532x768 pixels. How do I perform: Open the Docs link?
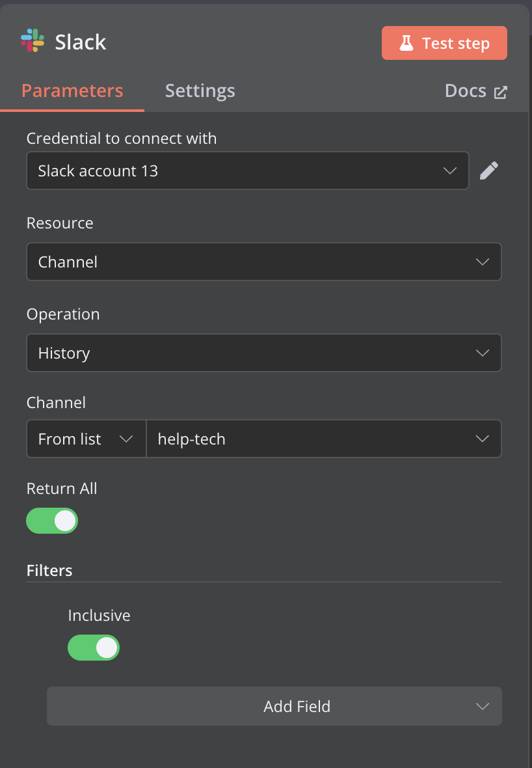tap(466, 90)
